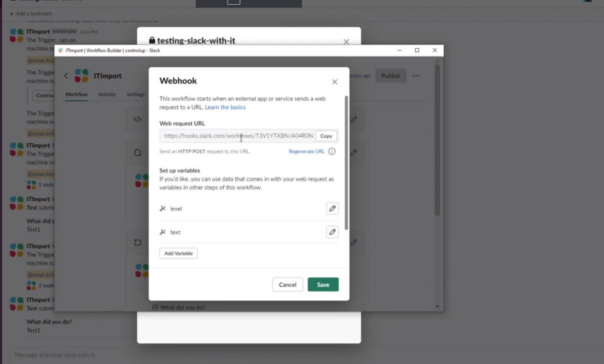
Task: Edit the second workflow step
Action: (354, 153)
